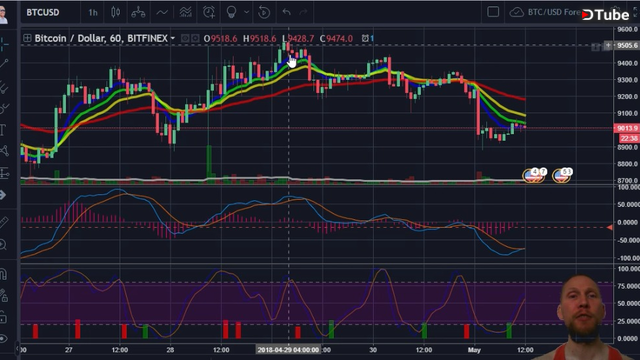This screenshot has height=360, width=640.
Task: Open the chart patterns tool
Action: pos(4,151)
